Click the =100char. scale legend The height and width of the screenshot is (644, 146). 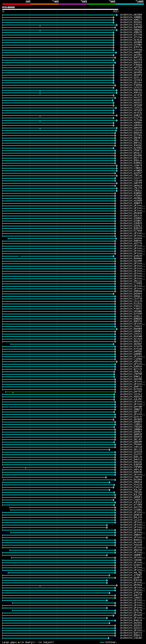point(109,642)
